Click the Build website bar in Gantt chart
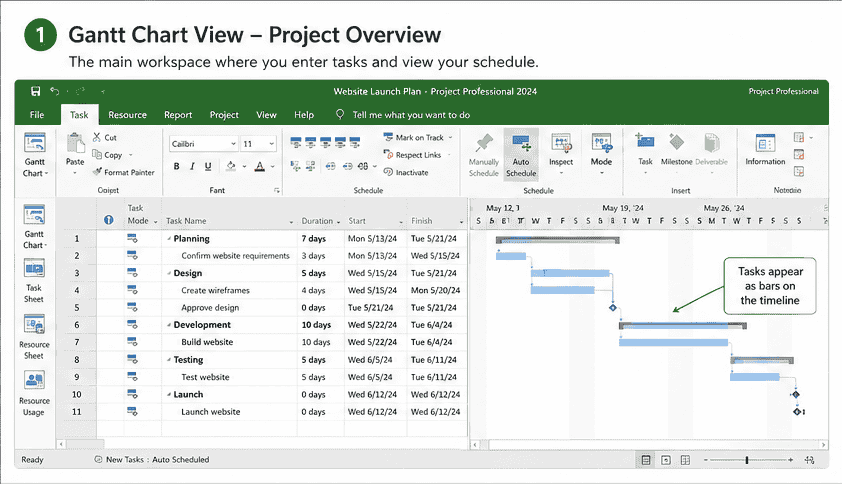 coord(673,342)
